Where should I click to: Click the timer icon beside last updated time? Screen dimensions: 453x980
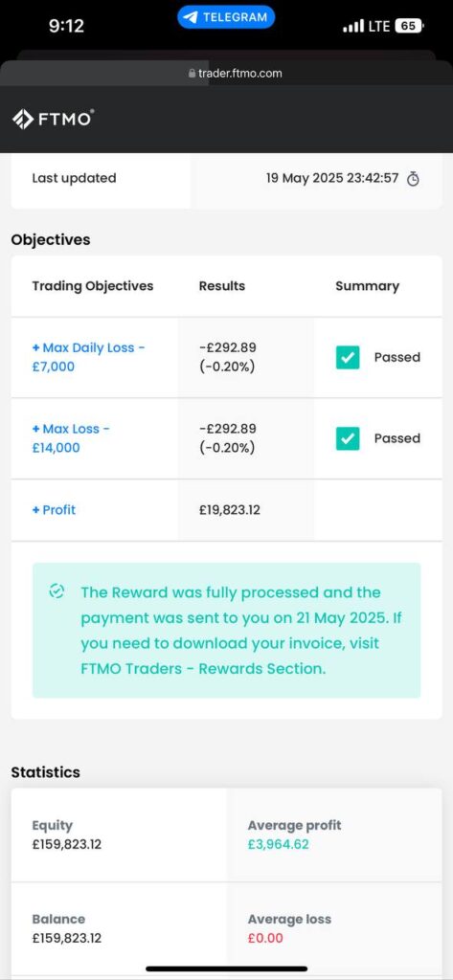[x=413, y=179]
